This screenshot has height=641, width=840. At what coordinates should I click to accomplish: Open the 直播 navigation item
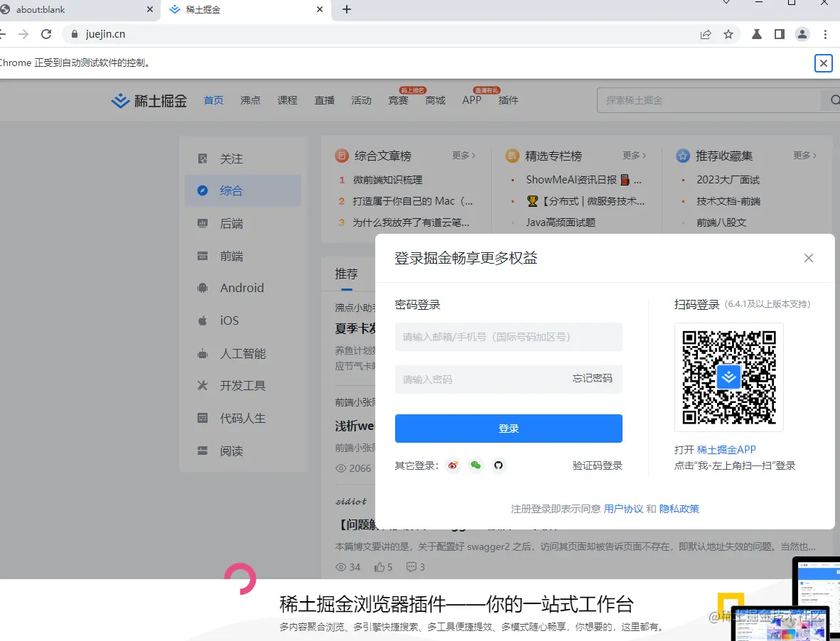click(x=324, y=100)
